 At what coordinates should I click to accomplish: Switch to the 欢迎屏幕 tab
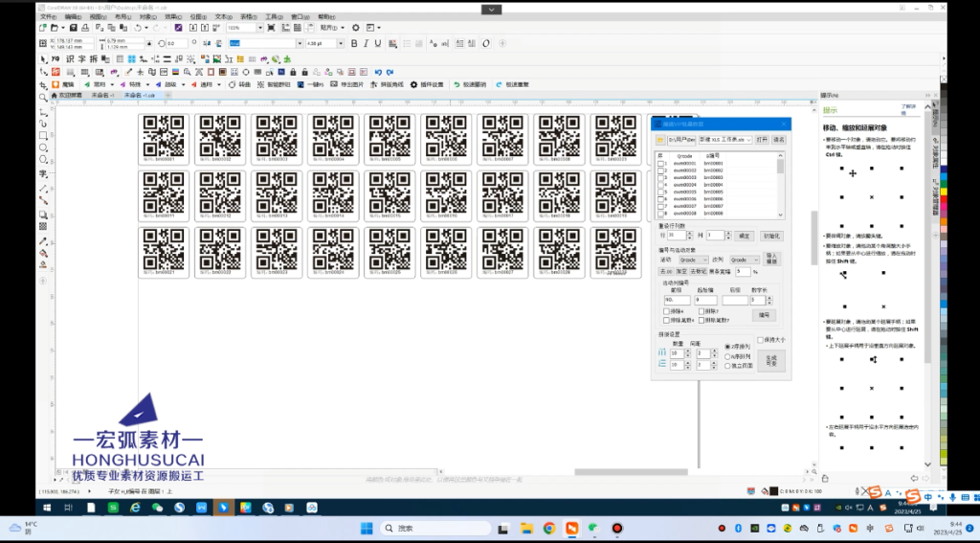[71, 96]
